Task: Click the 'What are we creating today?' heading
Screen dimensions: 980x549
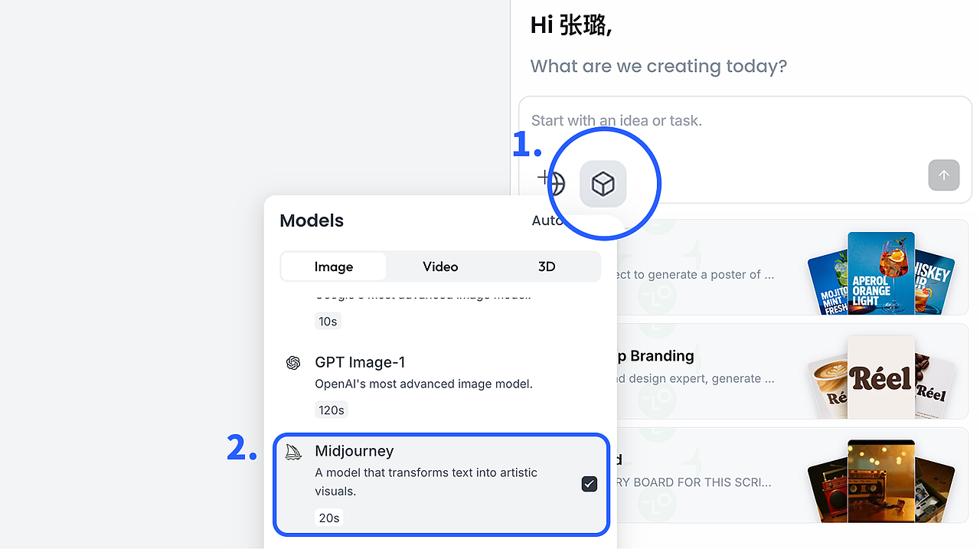Action: [x=658, y=66]
